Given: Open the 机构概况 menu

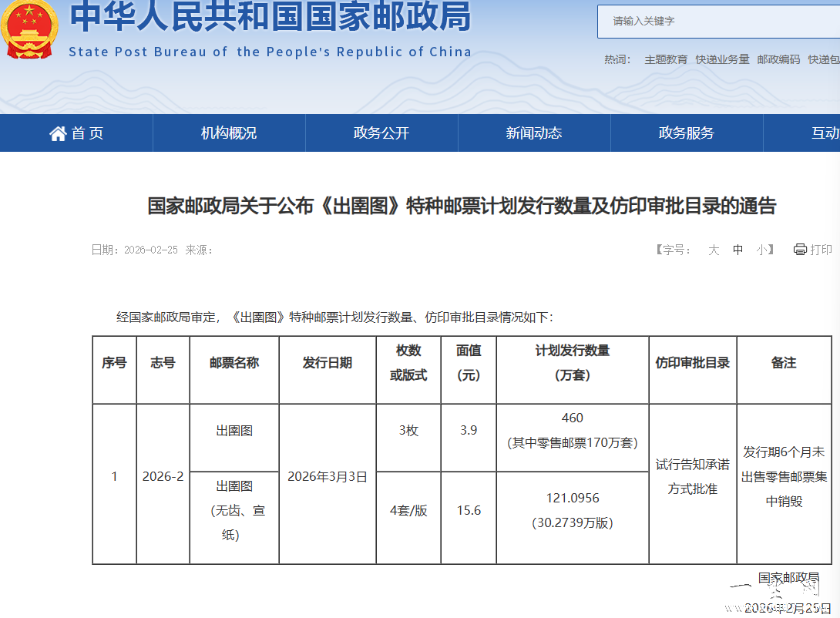Looking at the screenshot, I should [229, 133].
